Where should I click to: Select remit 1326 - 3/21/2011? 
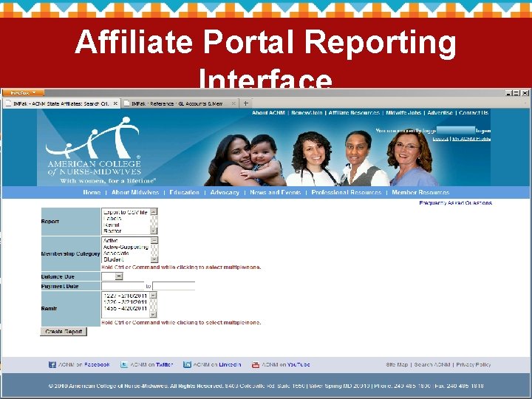(125, 302)
